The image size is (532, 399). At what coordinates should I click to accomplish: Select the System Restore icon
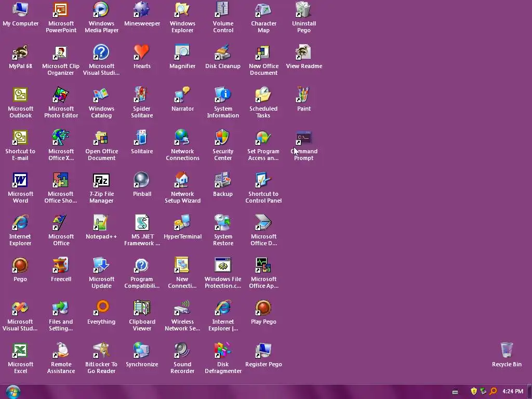(x=223, y=223)
